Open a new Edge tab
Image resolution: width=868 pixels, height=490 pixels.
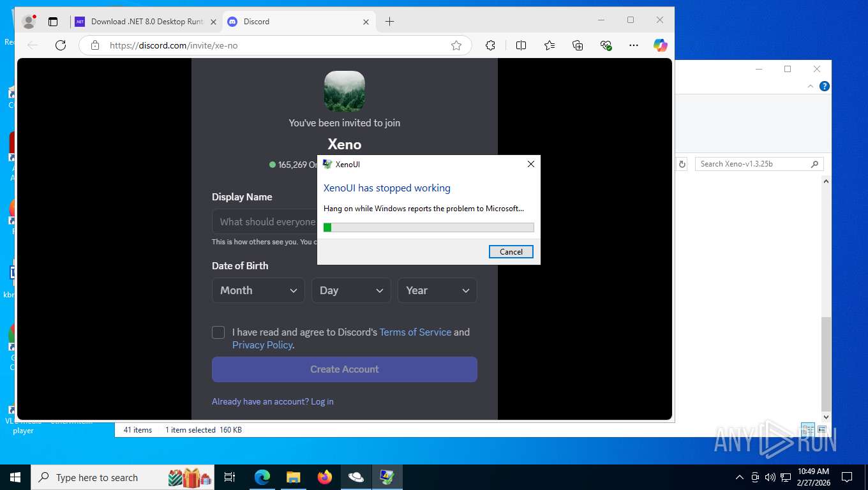pyautogui.click(x=389, y=22)
